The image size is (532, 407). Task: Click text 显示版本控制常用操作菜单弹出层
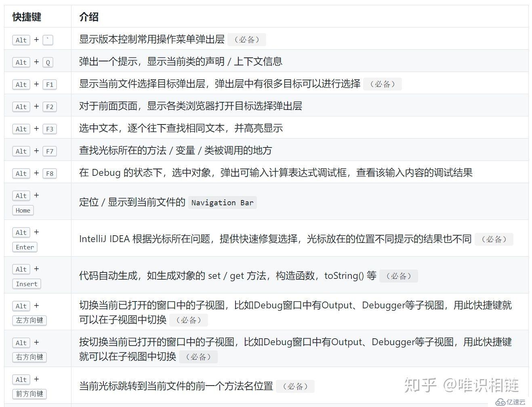152,39
